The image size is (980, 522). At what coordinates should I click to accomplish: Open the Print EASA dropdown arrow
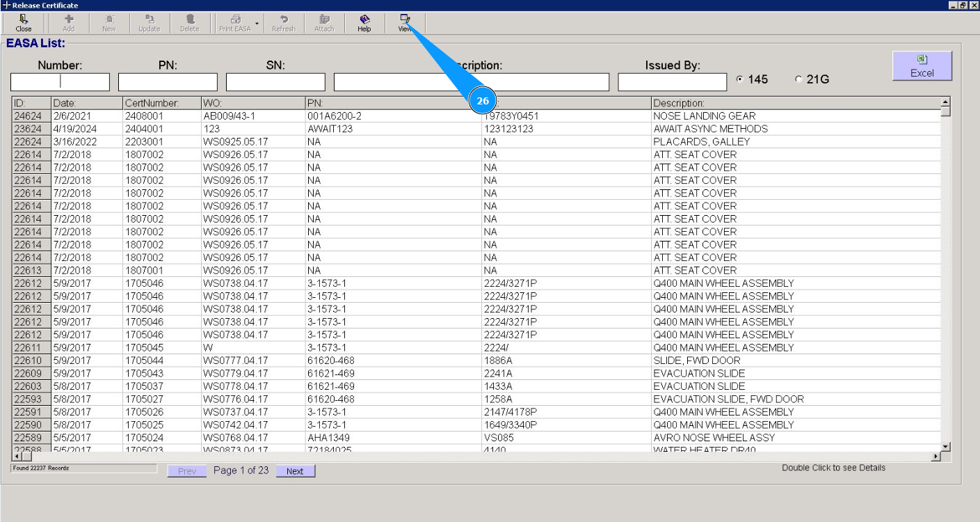click(x=257, y=24)
